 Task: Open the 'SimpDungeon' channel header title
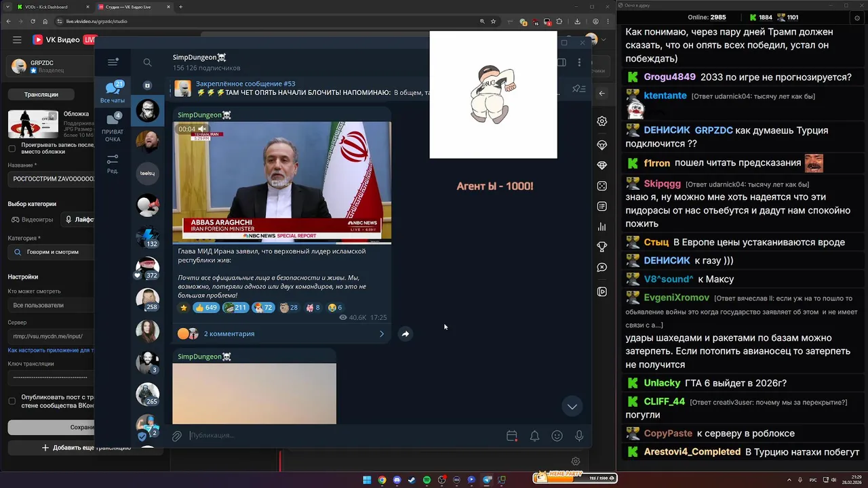coord(199,58)
